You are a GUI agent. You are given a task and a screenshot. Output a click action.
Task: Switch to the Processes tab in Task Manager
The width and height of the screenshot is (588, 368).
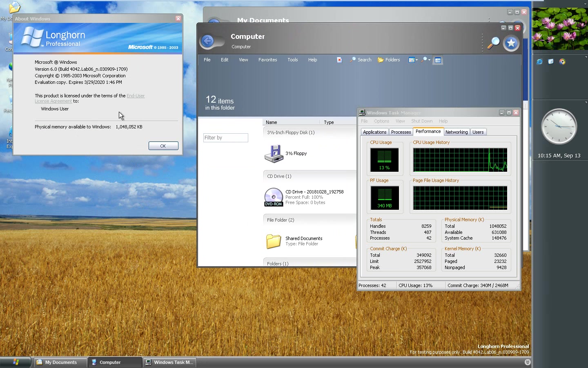401,132
